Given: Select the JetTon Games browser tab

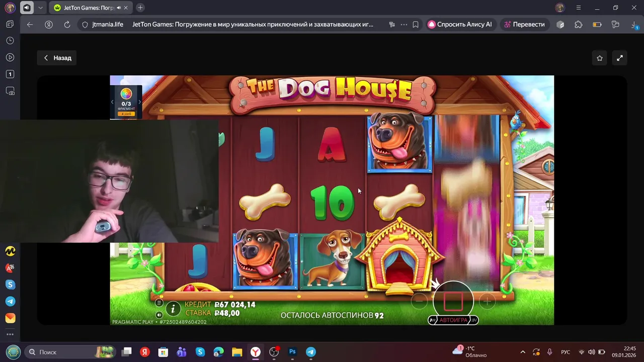Looking at the screenshot, I should click(91, 8).
